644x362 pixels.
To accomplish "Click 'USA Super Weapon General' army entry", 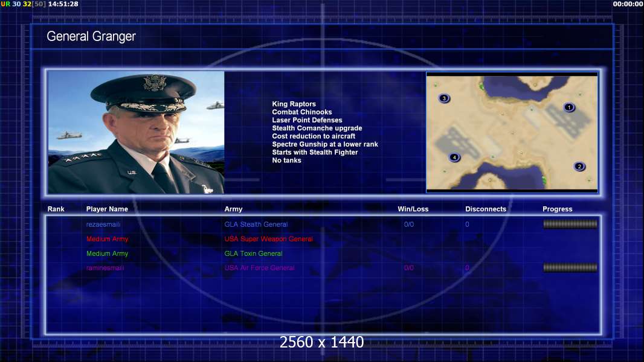I will [x=269, y=239].
